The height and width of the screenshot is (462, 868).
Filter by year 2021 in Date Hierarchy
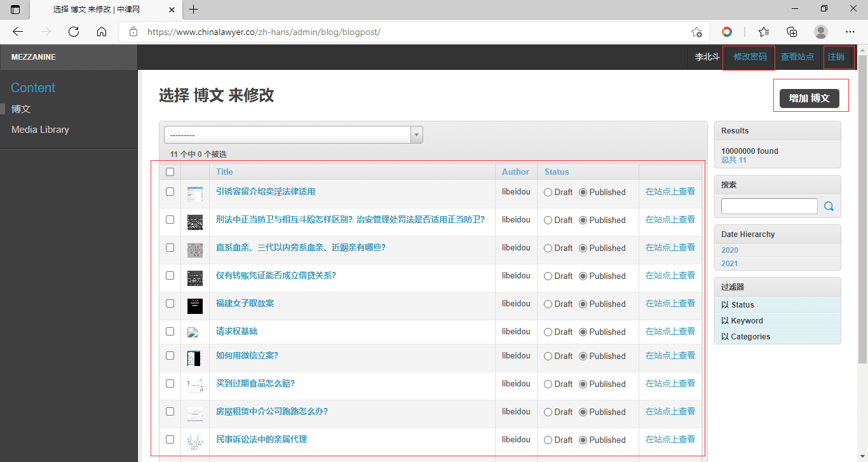coord(729,264)
